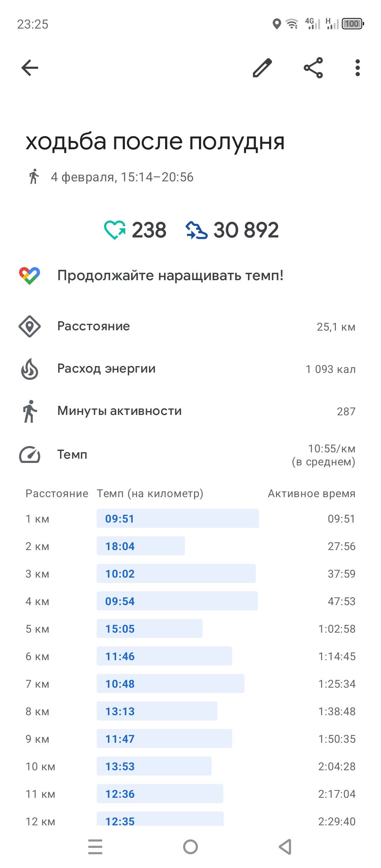381x868 pixels.
Task: Tap the Heart Points icon showing 238
Action: point(115,230)
